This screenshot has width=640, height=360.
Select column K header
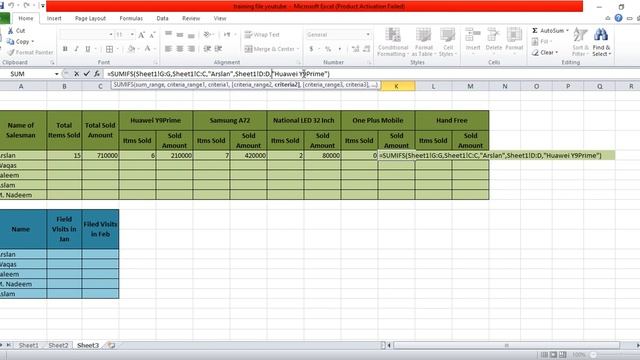[x=396, y=86]
